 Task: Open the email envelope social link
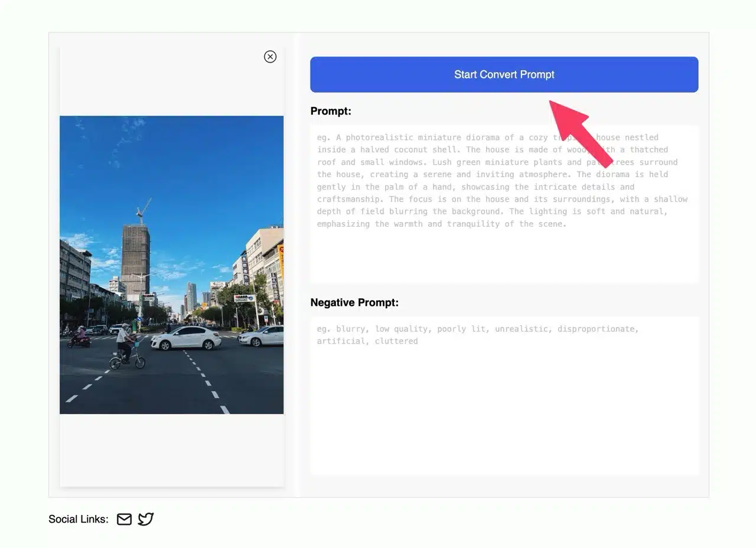click(x=124, y=519)
